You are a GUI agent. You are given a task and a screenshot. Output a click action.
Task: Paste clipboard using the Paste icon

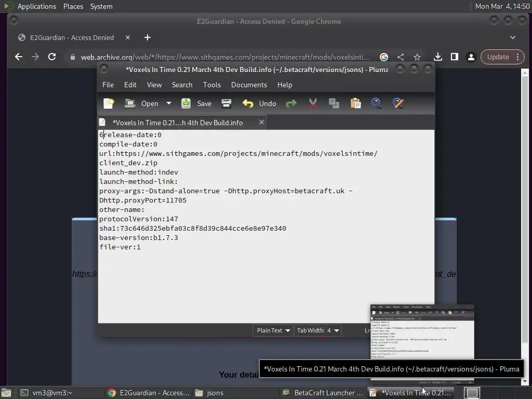(355, 103)
